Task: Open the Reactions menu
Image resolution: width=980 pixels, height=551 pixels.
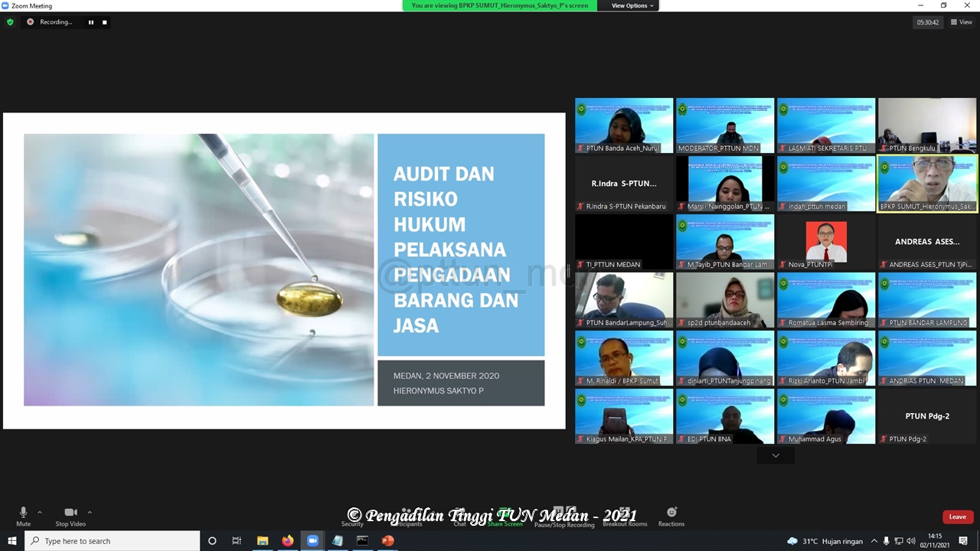Action: tap(671, 516)
